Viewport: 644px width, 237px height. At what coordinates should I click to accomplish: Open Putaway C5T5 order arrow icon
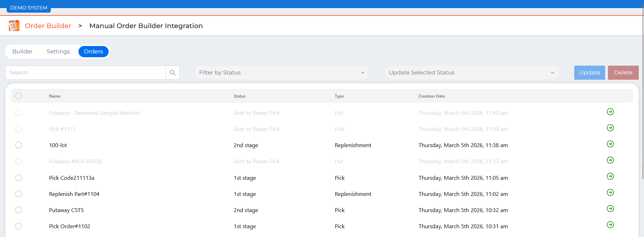click(610, 209)
